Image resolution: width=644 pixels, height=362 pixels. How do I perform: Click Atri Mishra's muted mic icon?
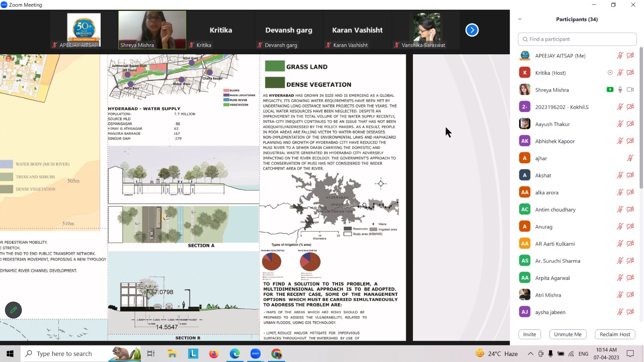(620, 295)
